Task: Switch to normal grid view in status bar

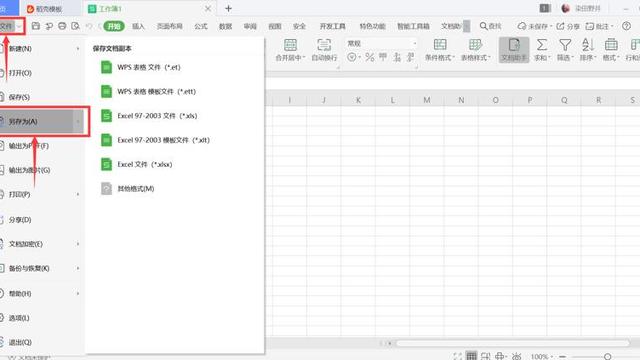Action: tap(471, 356)
